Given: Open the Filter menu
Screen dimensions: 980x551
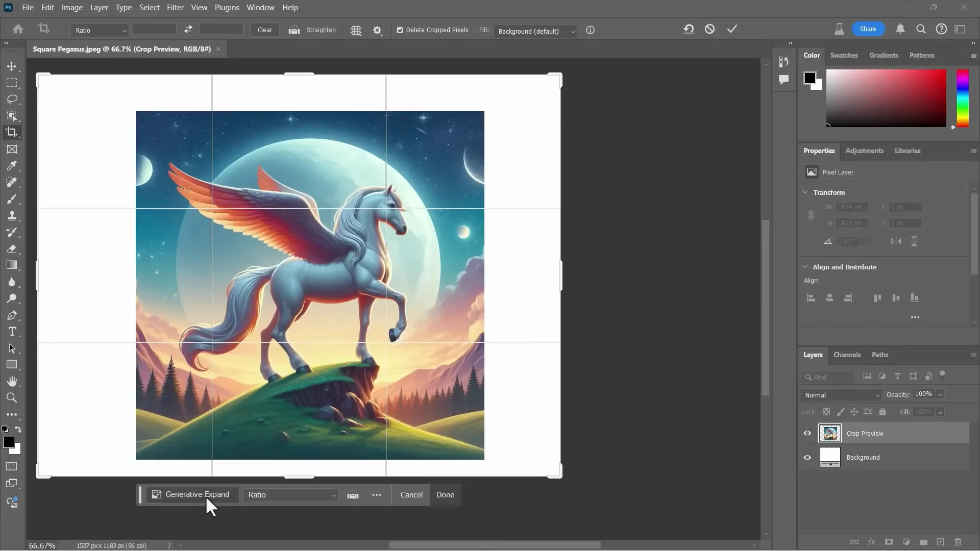Looking at the screenshot, I should point(175,7).
